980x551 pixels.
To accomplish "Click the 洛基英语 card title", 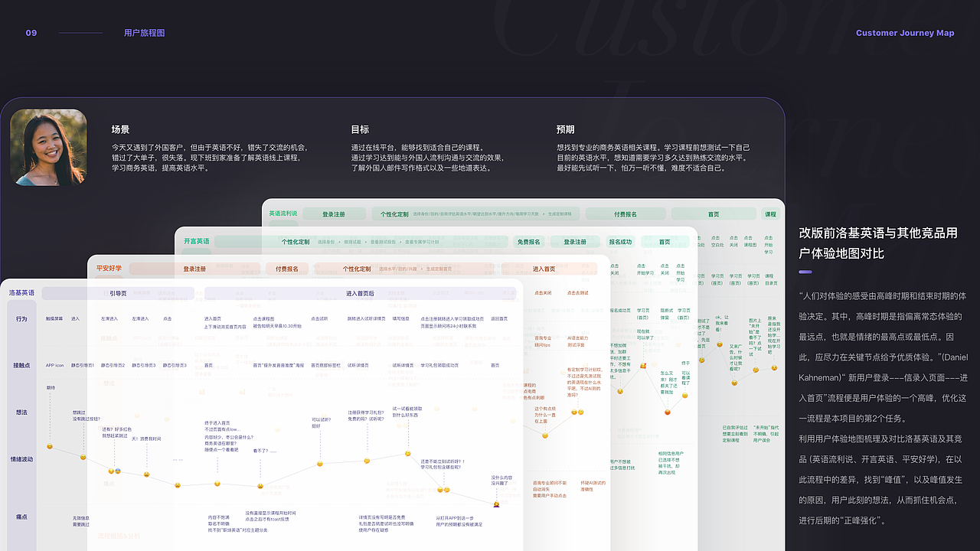I will (21, 292).
